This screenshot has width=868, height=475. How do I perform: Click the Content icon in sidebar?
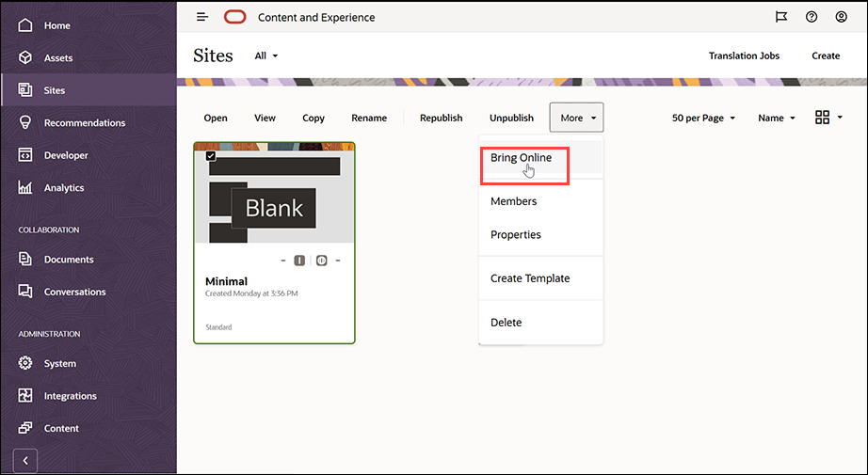pyautogui.click(x=25, y=428)
